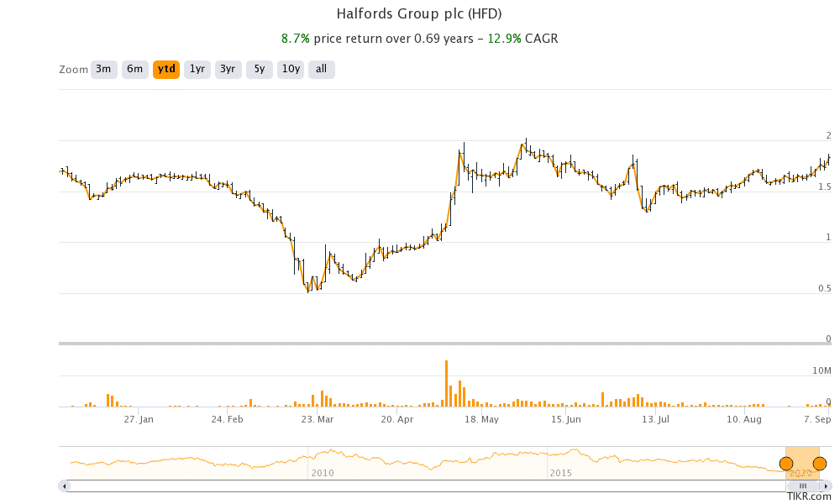Select the 6m zoom range
The image size is (840, 504).
click(135, 69)
